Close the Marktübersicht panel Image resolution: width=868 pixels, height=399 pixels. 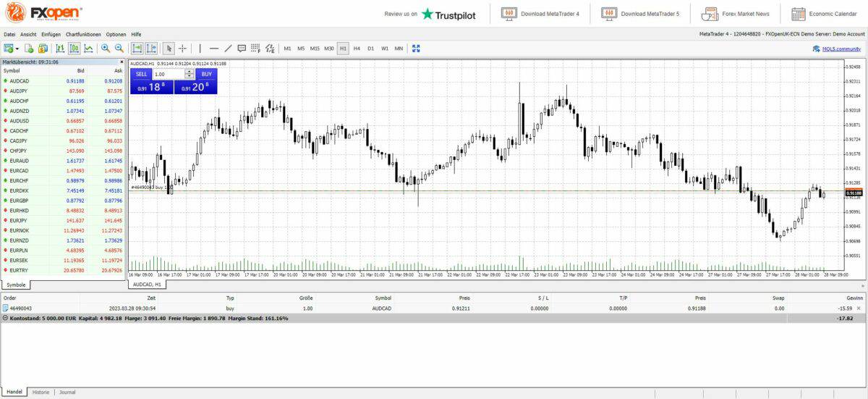122,62
